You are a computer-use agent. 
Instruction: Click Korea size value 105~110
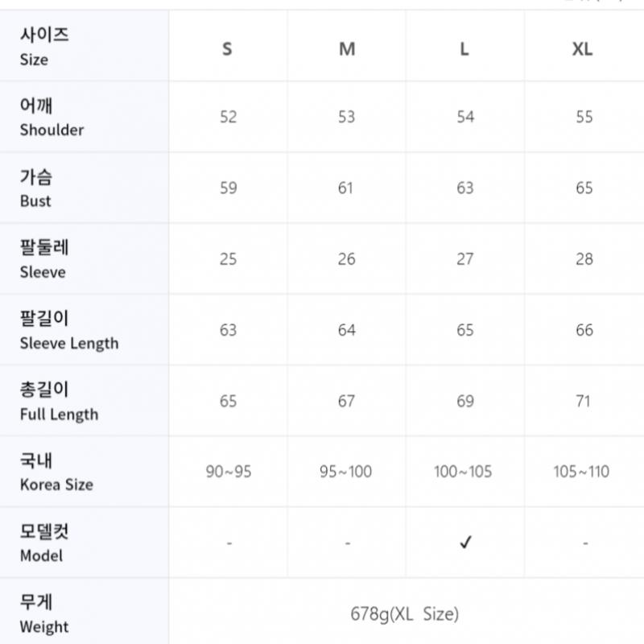coord(582,472)
